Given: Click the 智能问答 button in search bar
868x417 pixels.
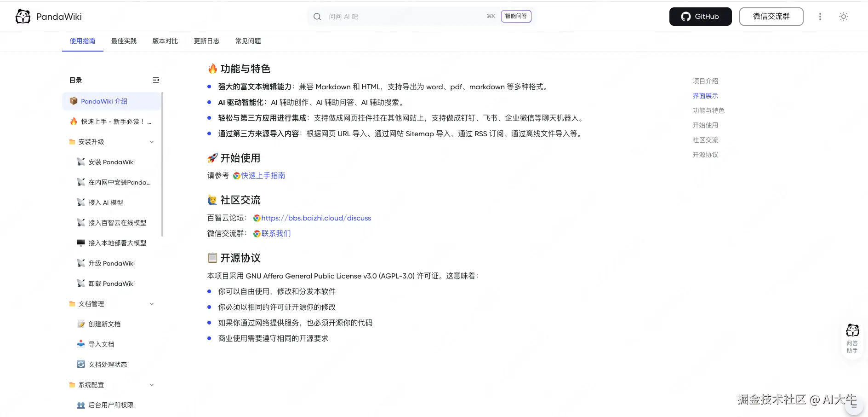Looking at the screenshot, I should point(516,17).
